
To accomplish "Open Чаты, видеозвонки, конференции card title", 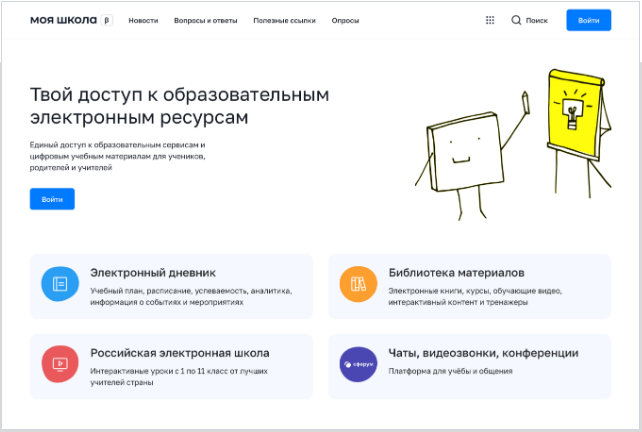I will coord(483,353).
